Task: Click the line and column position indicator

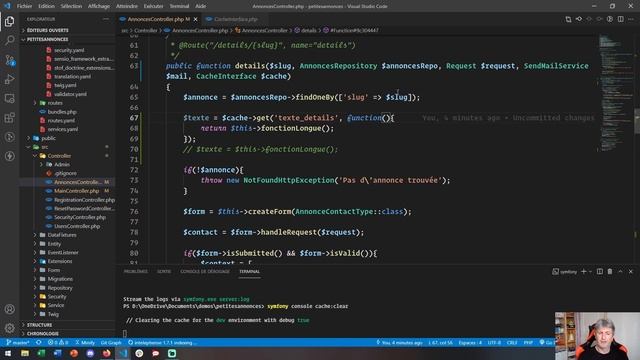Action: 440,342
